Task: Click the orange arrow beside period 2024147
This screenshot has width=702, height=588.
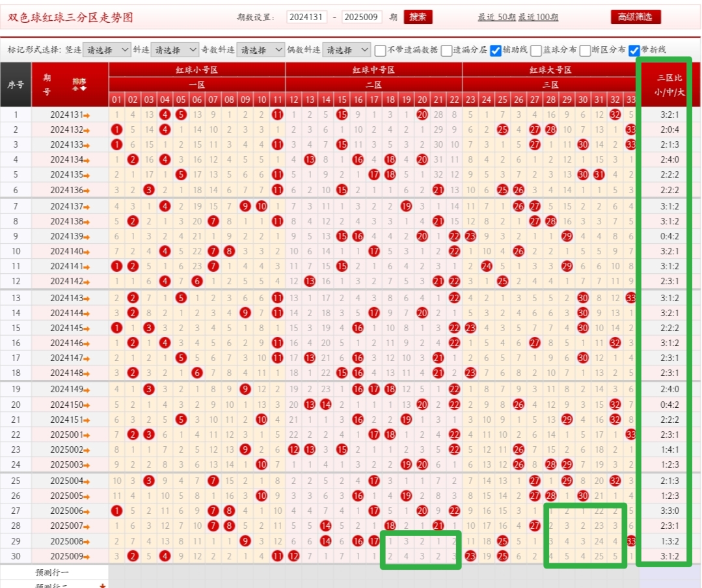Action: (x=87, y=359)
